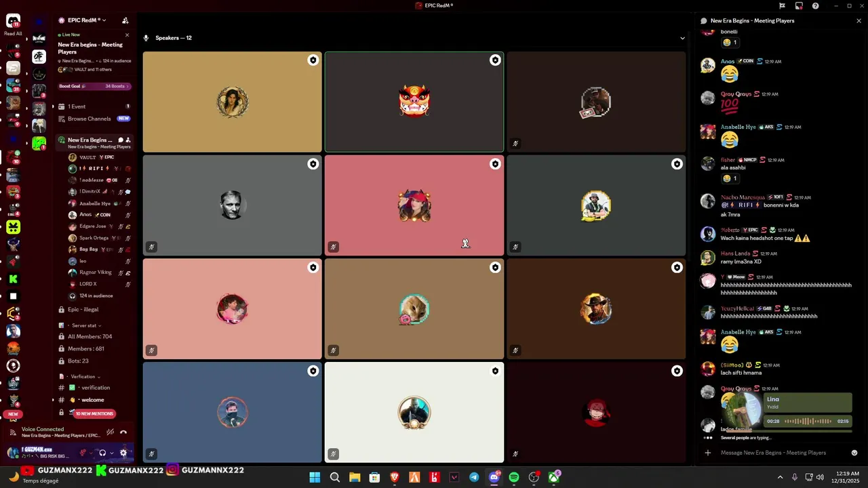Open the verification text channel
868x488 pixels.
[94, 388]
